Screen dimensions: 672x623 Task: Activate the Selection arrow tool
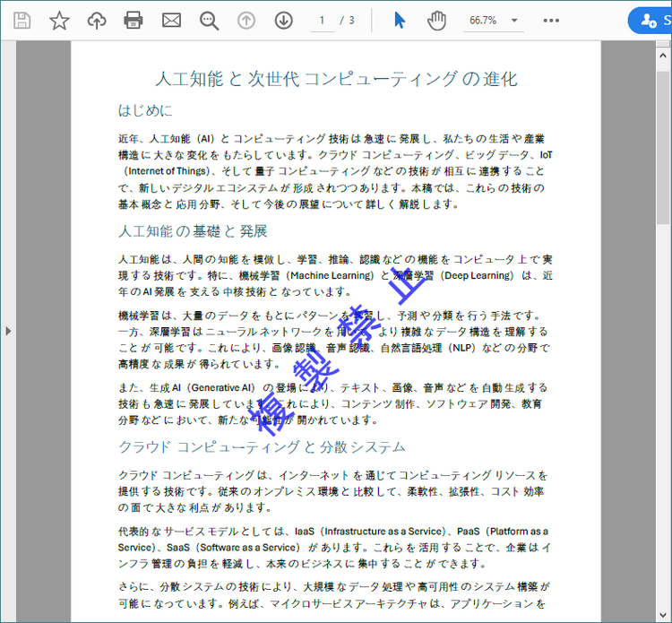[400, 20]
